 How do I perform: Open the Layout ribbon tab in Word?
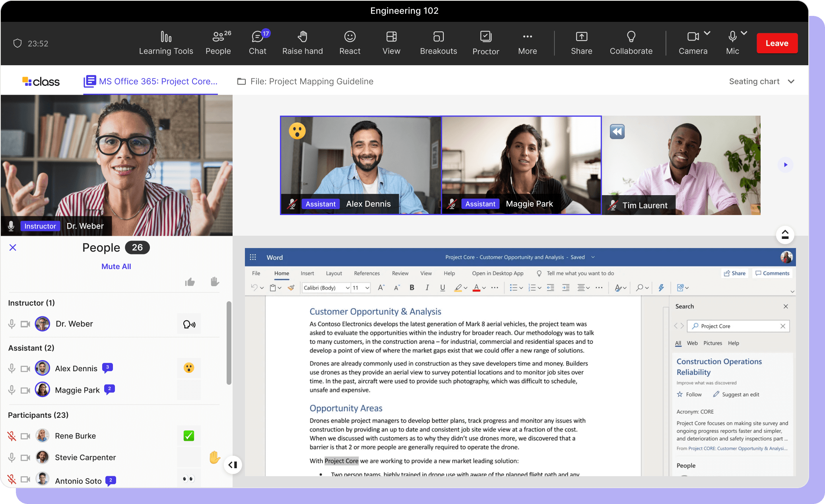334,273
